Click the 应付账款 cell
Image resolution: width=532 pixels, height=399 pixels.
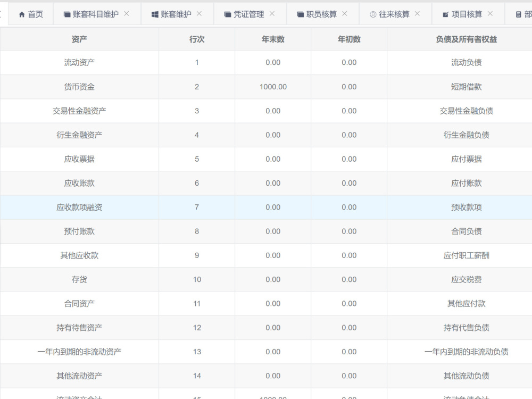pyautogui.click(x=467, y=183)
